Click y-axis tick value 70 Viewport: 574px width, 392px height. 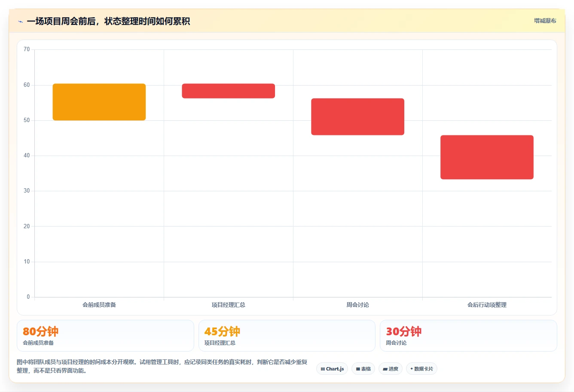coord(27,49)
